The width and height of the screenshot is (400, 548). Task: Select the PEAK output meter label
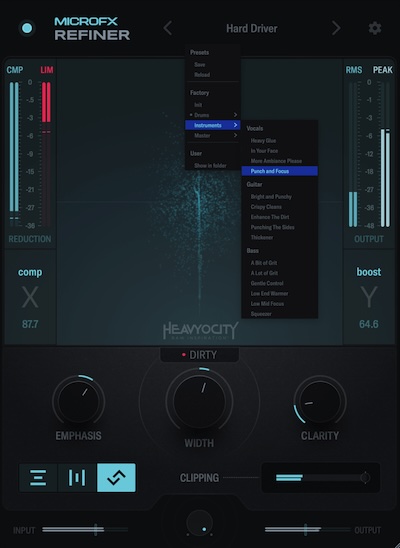coord(383,70)
